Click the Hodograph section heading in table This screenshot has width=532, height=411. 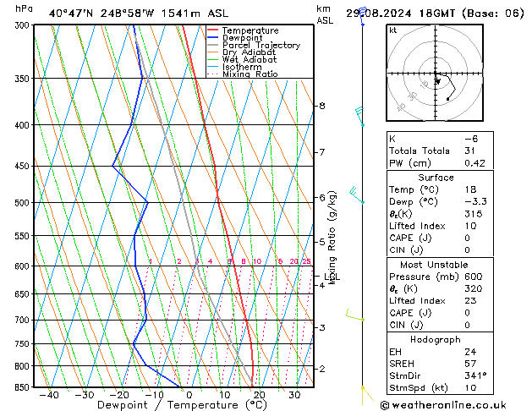(x=436, y=339)
